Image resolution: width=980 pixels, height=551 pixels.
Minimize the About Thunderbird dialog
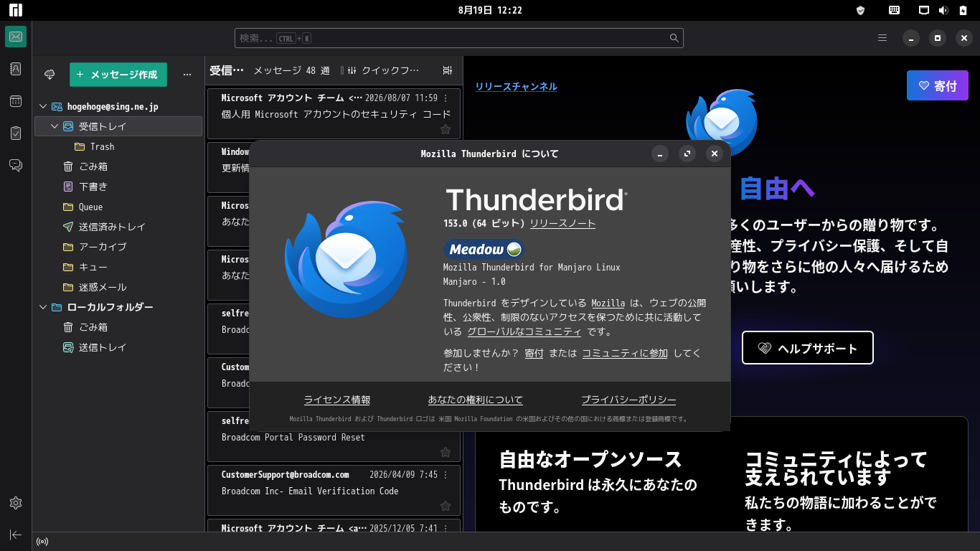tap(660, 154)
